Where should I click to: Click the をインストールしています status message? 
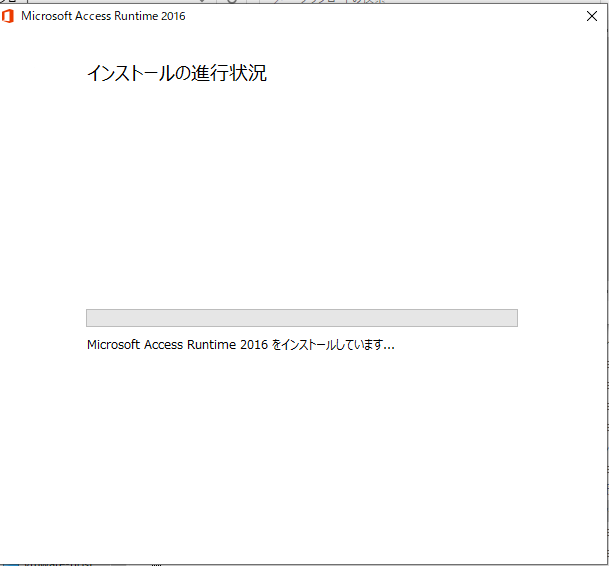pos(333,345)
